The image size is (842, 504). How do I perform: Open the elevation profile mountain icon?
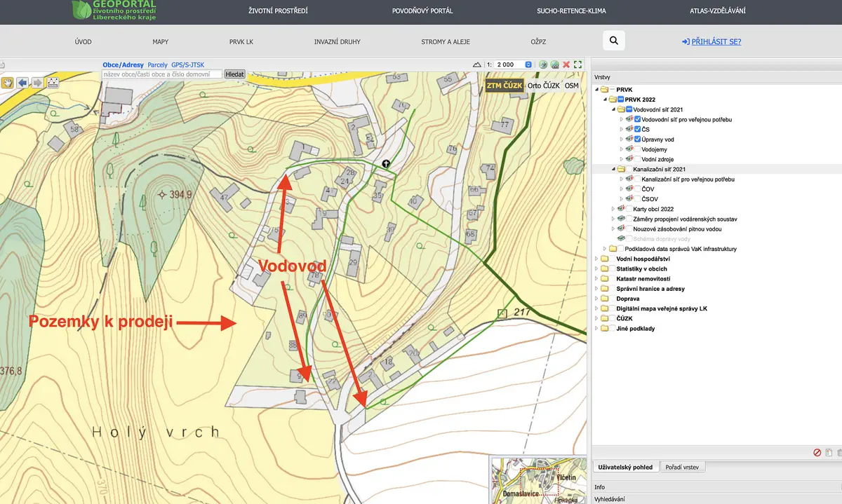pyautogui.click(x=477, y=64)
